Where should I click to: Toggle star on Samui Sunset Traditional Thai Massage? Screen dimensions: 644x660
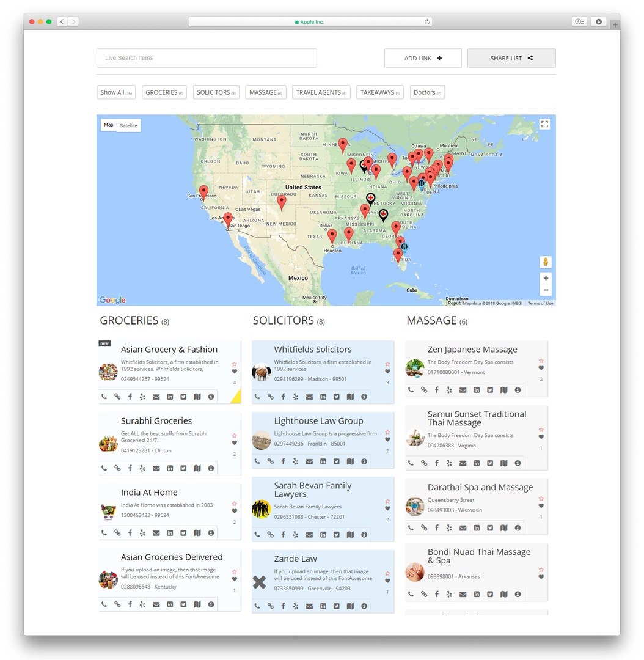541,430
